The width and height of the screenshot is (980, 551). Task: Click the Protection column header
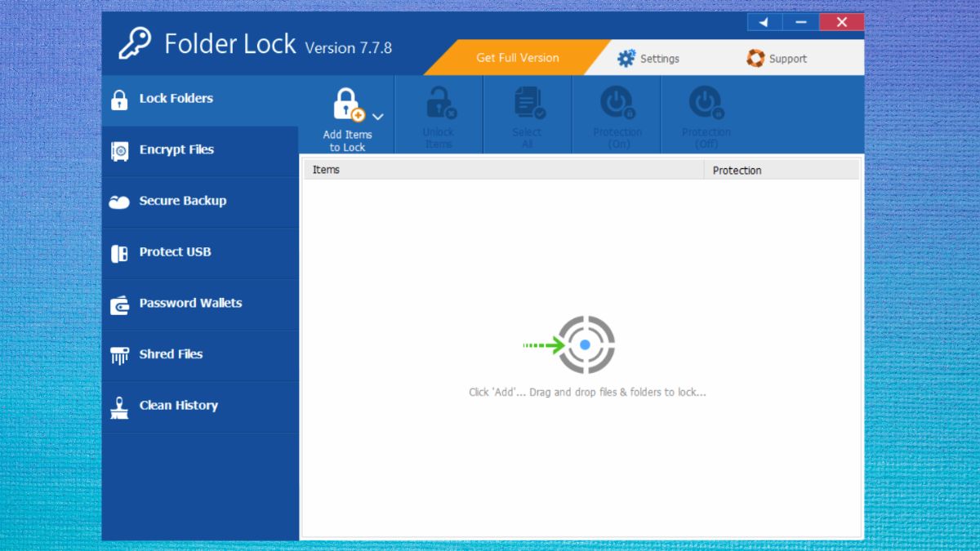point(782,170)
